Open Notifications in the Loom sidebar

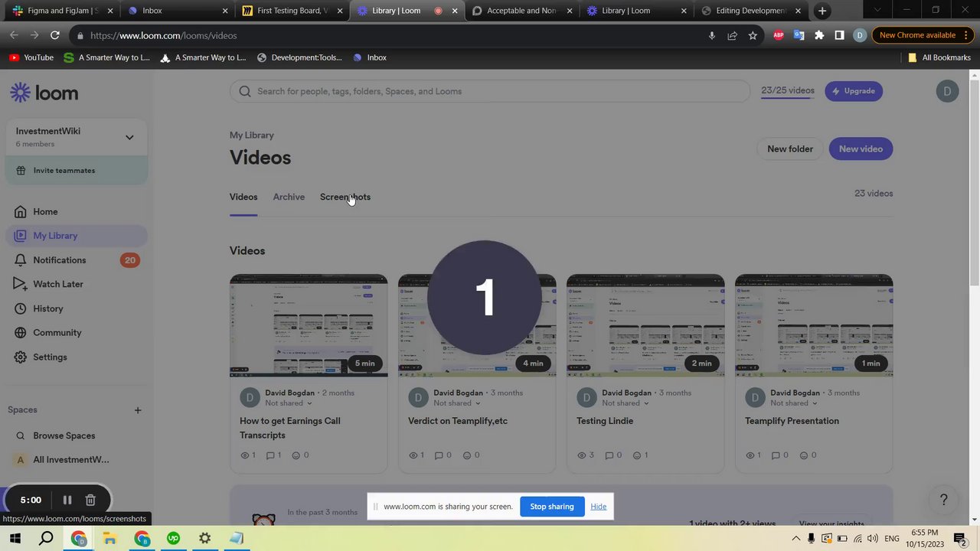(59, 260)
